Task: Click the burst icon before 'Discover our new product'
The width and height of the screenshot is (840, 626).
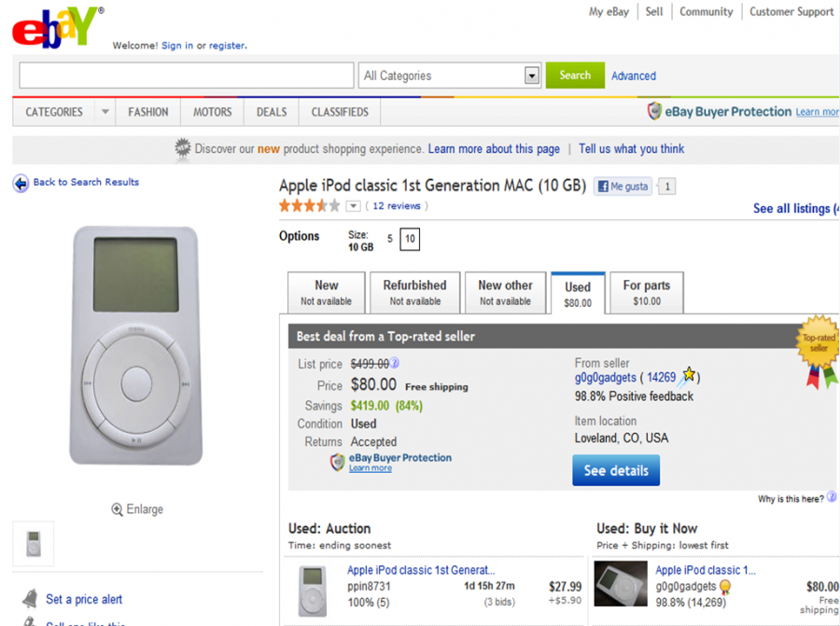Action: (x=182, y=148)
